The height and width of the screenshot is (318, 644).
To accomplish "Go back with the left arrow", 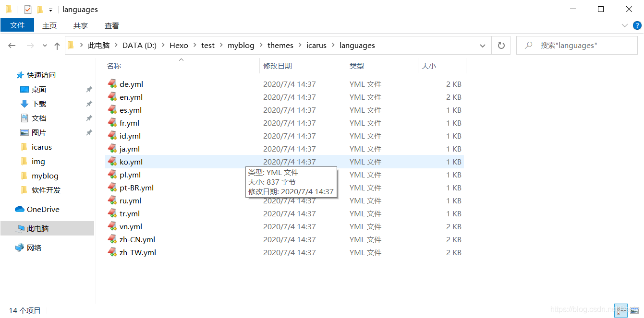I will tap(12, 46).
